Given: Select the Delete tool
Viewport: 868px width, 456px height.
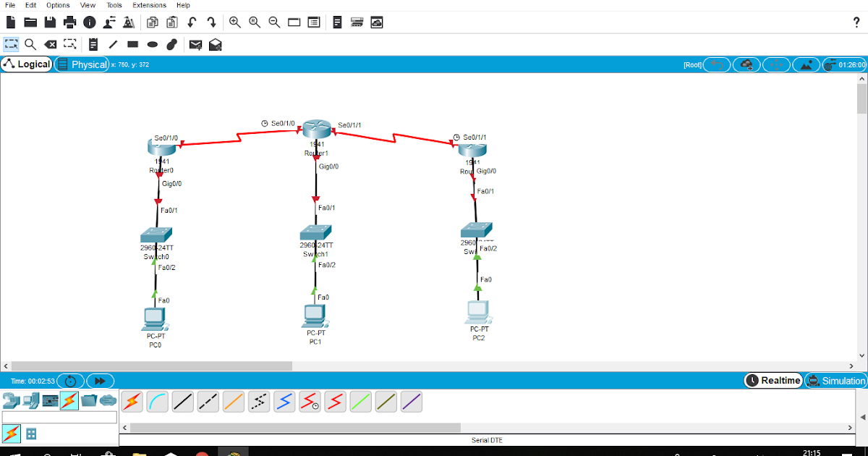Looking at the screenshot, I should [x=50, y=44].
